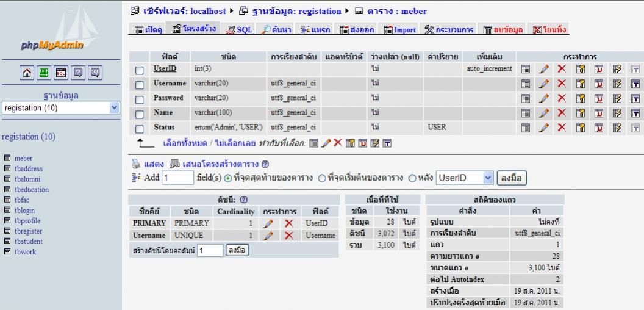Add unique index on Username row
This screenshot has height=310, width=644.
tap(599, 84)
